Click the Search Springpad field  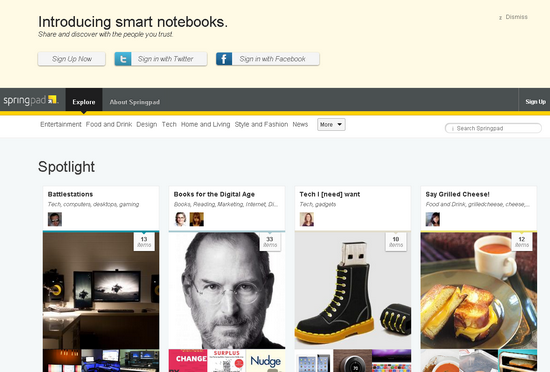click(493, 128)
